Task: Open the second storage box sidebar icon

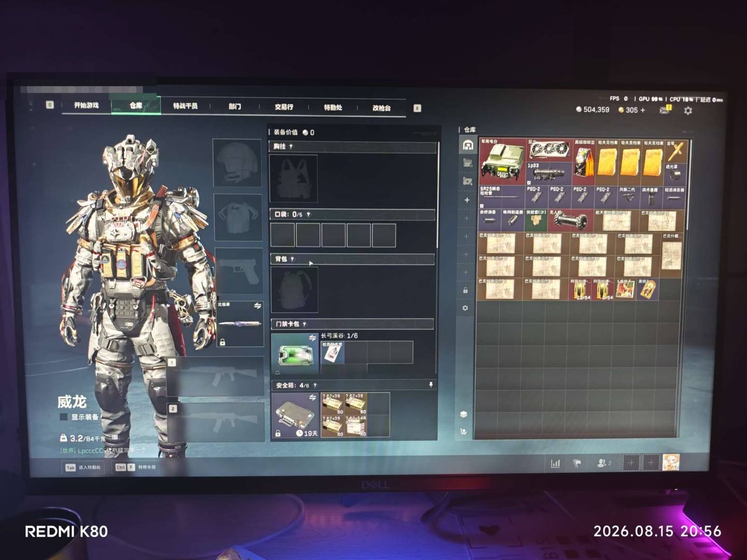Action: (x=467, y=163)
